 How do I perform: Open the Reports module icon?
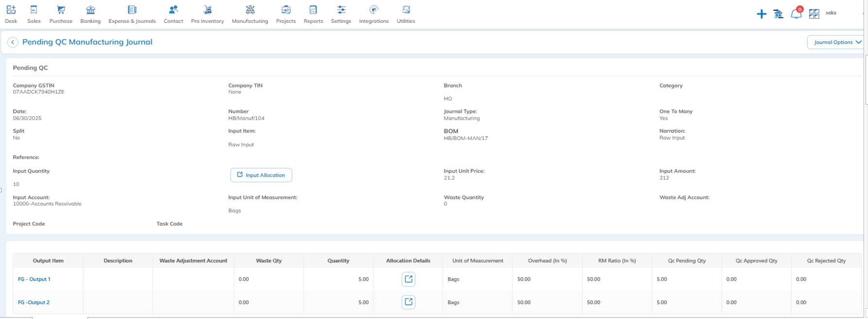point(313,10)
